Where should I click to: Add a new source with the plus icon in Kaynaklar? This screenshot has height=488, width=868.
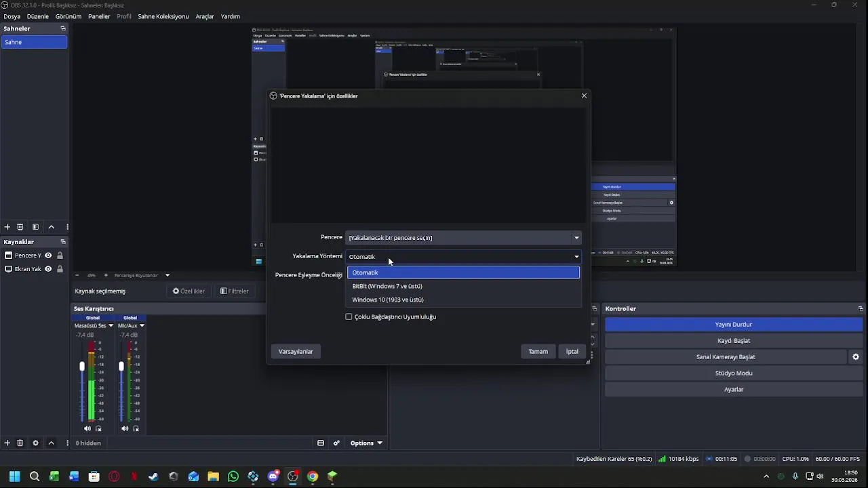[7, 443]
